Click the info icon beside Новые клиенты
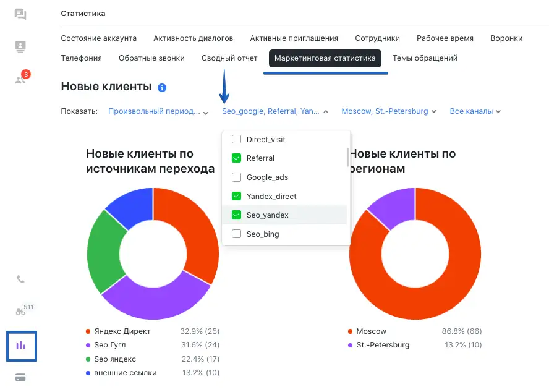The image size is (549, 392). point(162,88)
